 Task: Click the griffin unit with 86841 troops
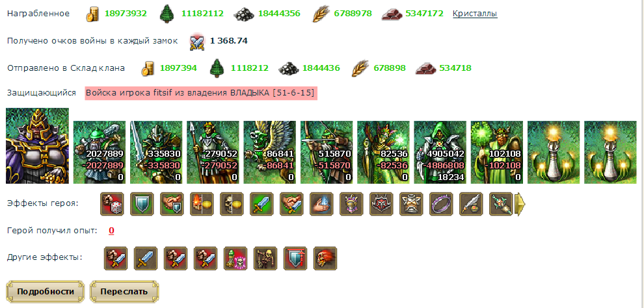click(x=269, y=152)
